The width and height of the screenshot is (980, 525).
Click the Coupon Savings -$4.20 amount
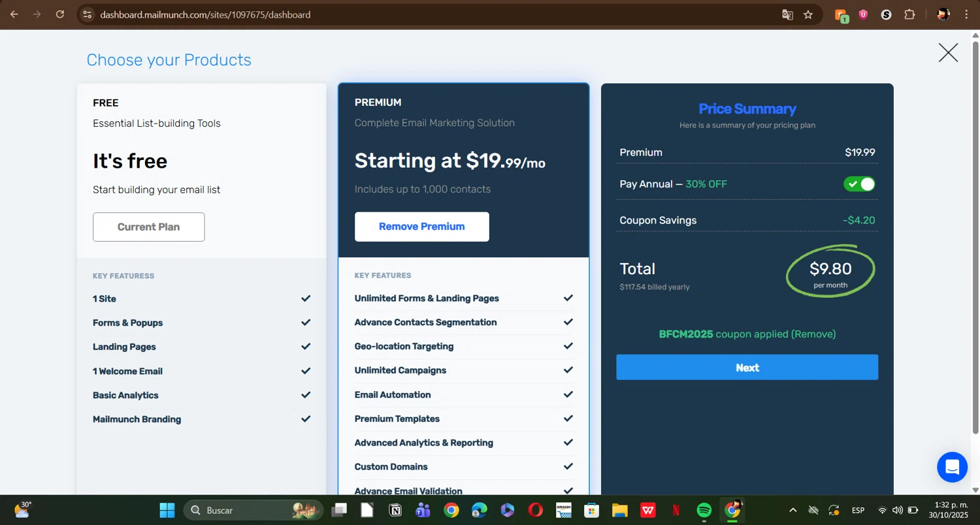coord(858,221)
